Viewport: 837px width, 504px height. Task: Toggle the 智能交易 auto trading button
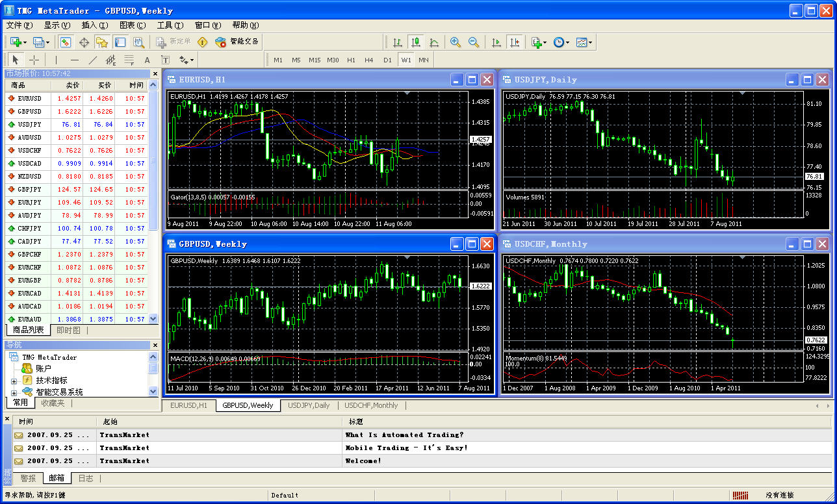(x=238, y=42)
